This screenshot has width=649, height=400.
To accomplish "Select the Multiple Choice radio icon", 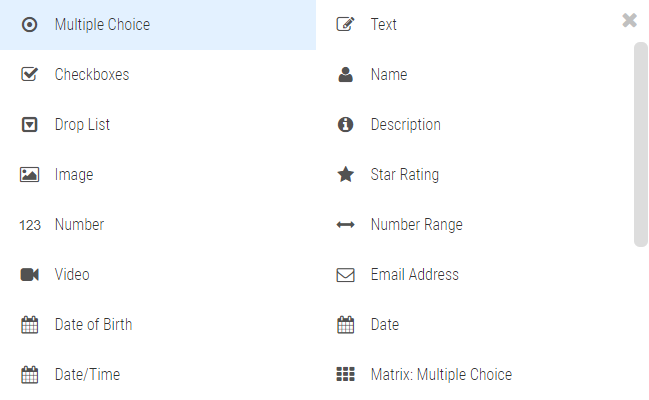I will coord(29,25).
